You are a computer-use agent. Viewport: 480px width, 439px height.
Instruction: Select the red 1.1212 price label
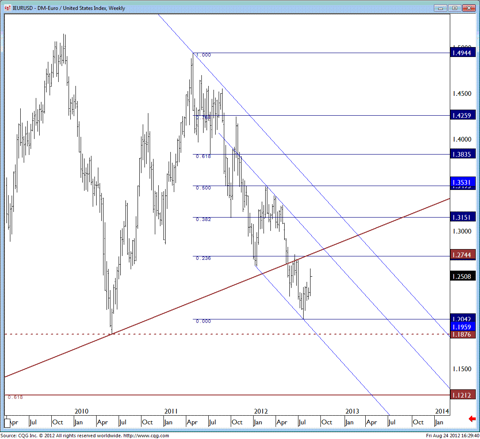(463, 395)
